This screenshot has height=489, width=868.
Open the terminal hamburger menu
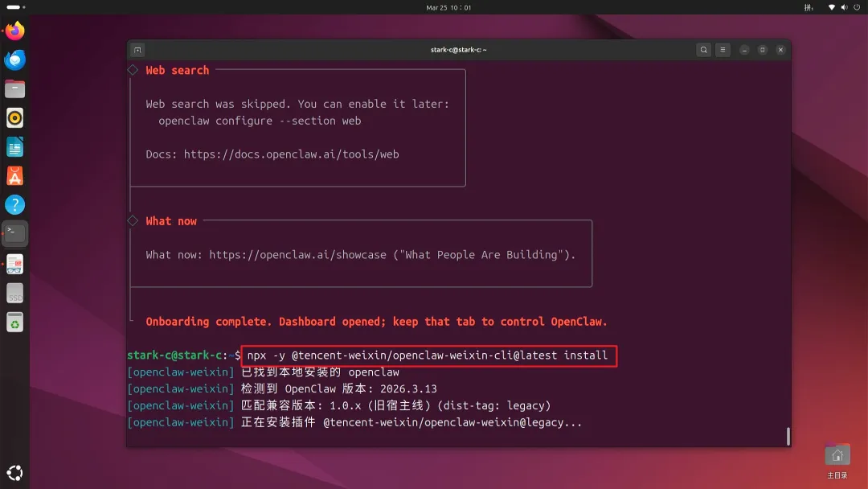[x=723, y=50]
